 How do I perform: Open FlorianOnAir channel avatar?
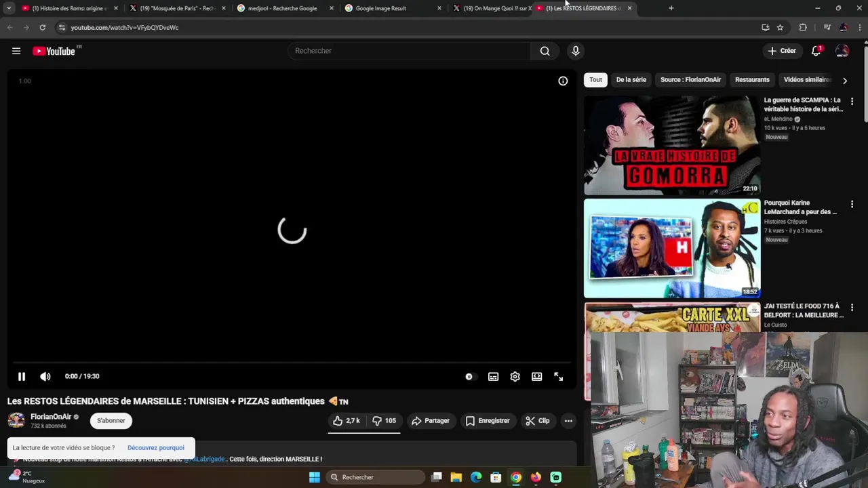[x=16, y=421]
